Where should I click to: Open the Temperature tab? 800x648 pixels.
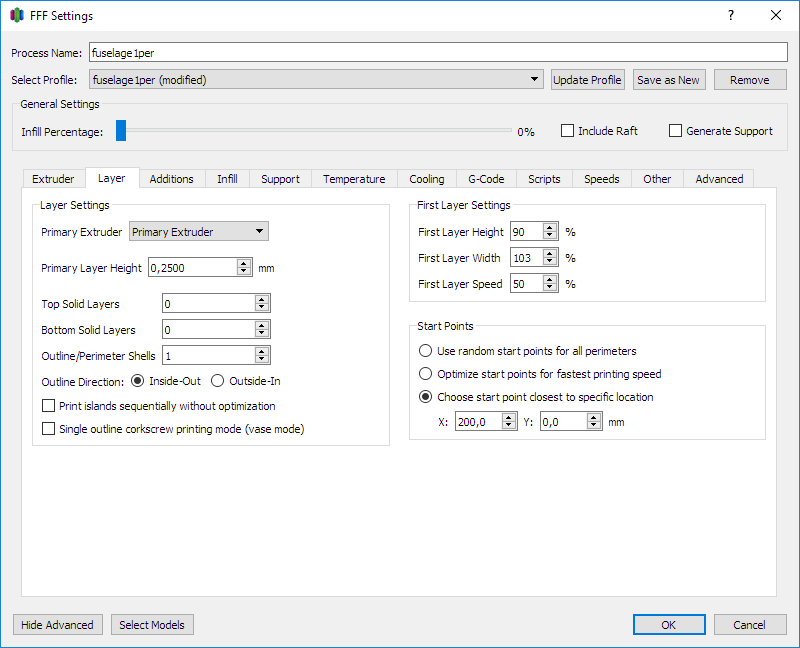353,179
